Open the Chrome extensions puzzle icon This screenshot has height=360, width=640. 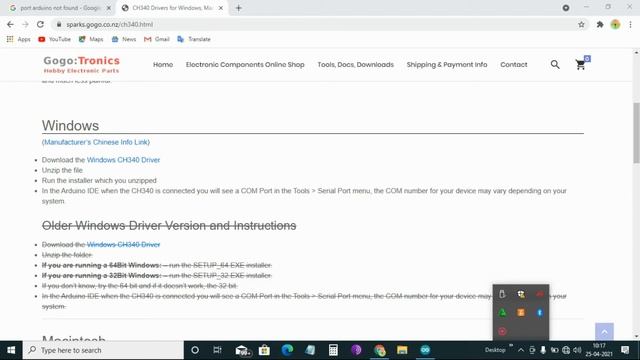[x=600, y=24]
